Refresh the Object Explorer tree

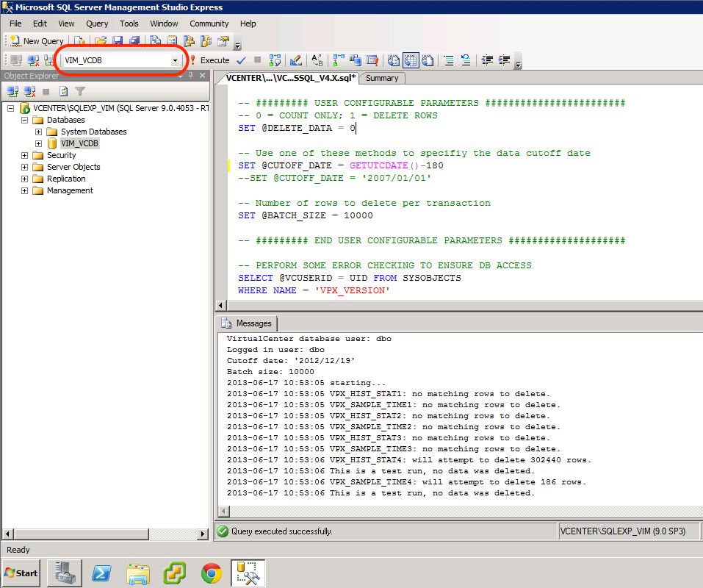coord(64,91)
